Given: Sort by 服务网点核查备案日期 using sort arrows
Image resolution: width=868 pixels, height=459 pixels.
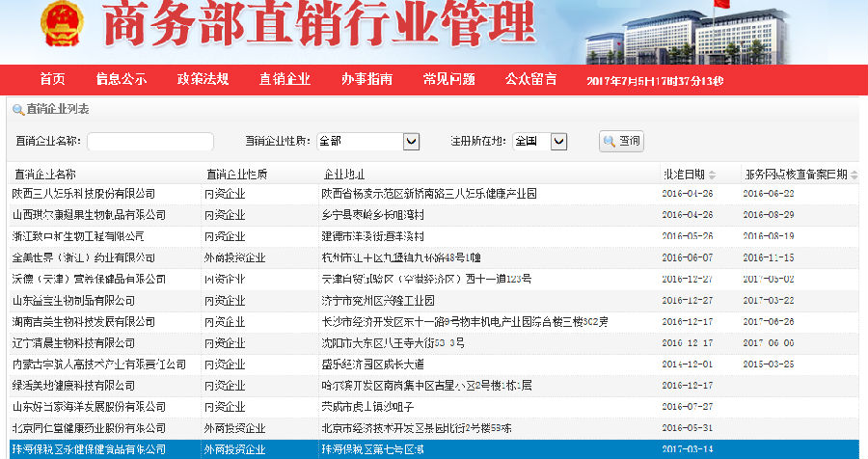Looking at the screenshot, I should (x=854, y=175).
